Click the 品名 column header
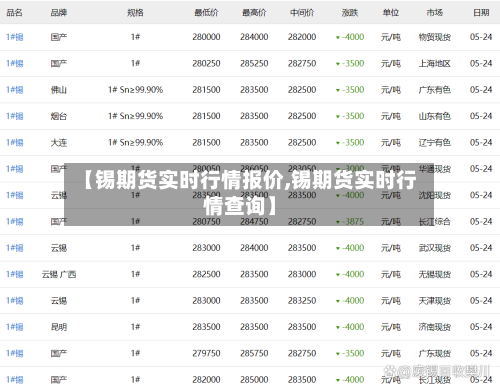This screenshot has height=389, width=500. click(x=14, y=13)
